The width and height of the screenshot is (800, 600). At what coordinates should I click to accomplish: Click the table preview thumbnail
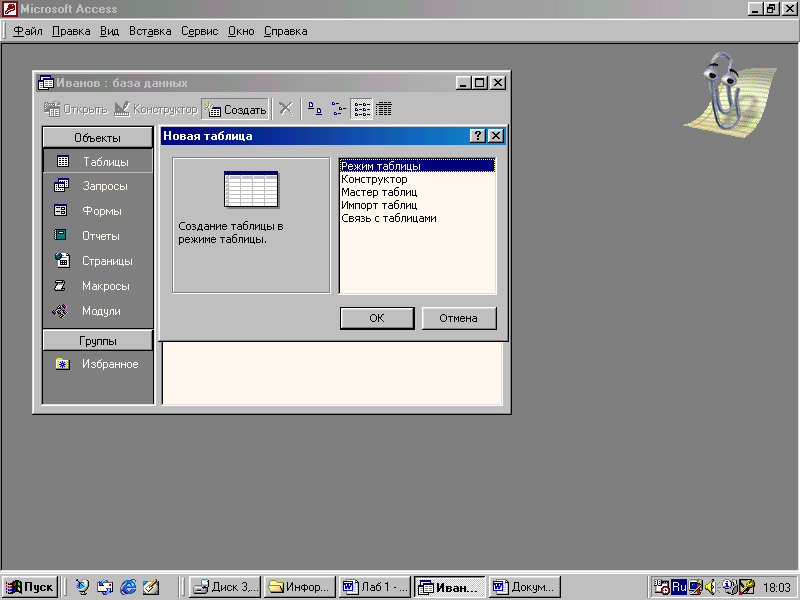pos(251,189)
